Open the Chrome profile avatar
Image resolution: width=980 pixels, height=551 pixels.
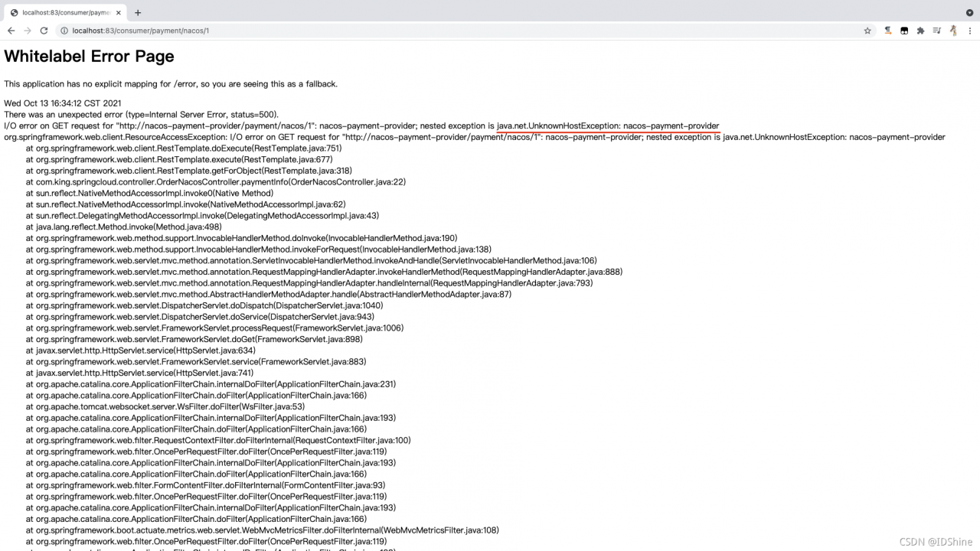tap(953, 31)
